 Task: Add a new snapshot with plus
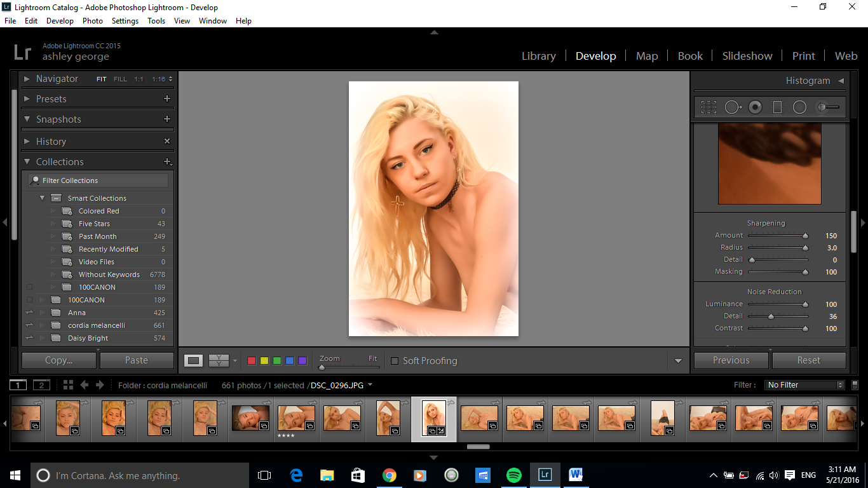tap(167, 119)
